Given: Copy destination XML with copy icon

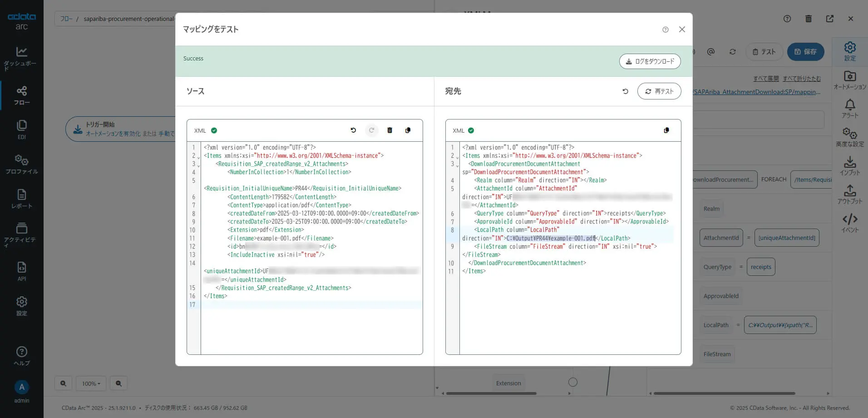Looking at the screenshot, I should [x=666, y=130].
